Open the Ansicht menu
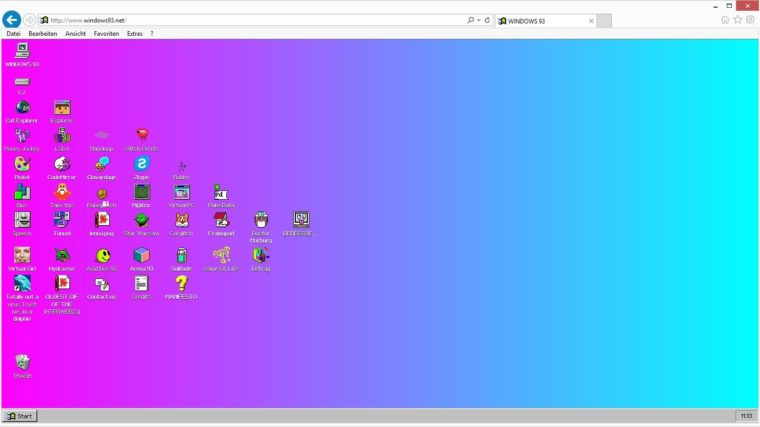The height and width of the screenshot is (427, 760). click(75, 33)
